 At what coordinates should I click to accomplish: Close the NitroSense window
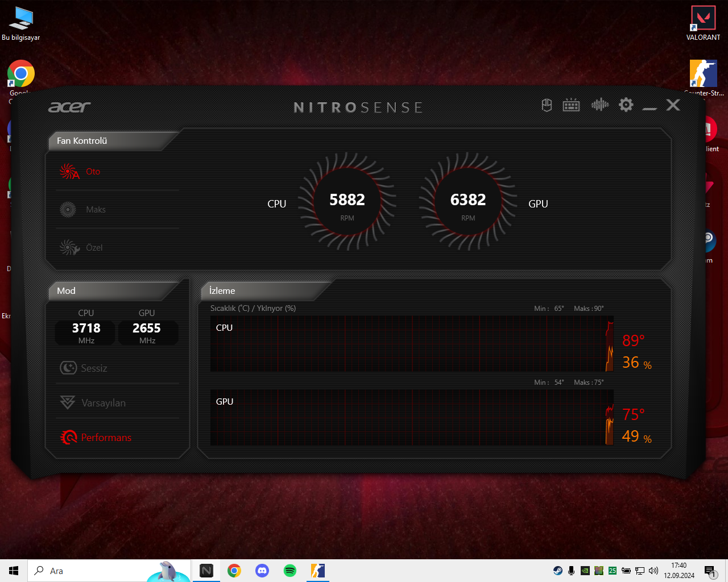point(673,105)
